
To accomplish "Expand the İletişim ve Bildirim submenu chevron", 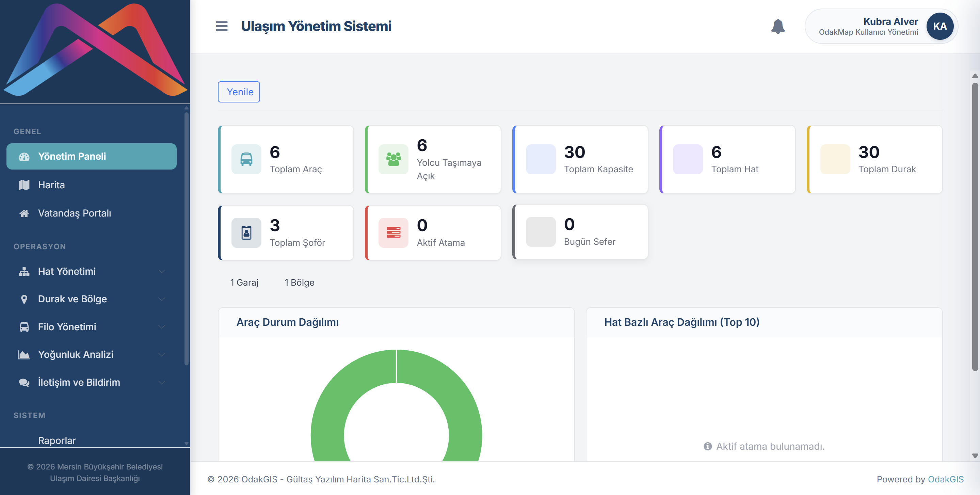I will 162,382.
